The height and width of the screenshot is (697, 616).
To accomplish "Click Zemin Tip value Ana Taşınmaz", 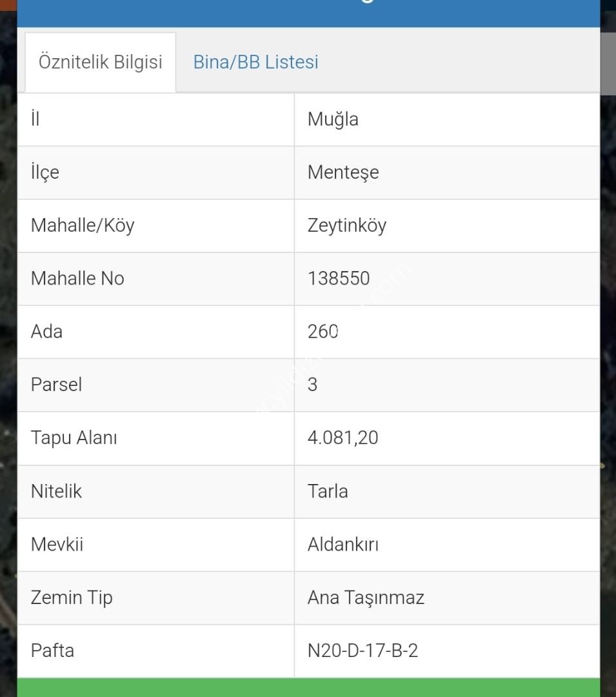I will tap(366, 598).
